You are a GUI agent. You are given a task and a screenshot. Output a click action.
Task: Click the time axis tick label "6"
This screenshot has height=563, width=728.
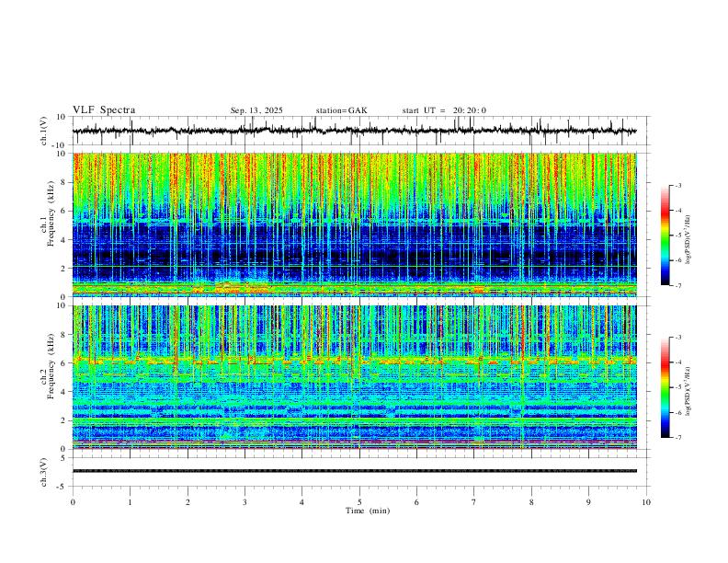[416, 502]
